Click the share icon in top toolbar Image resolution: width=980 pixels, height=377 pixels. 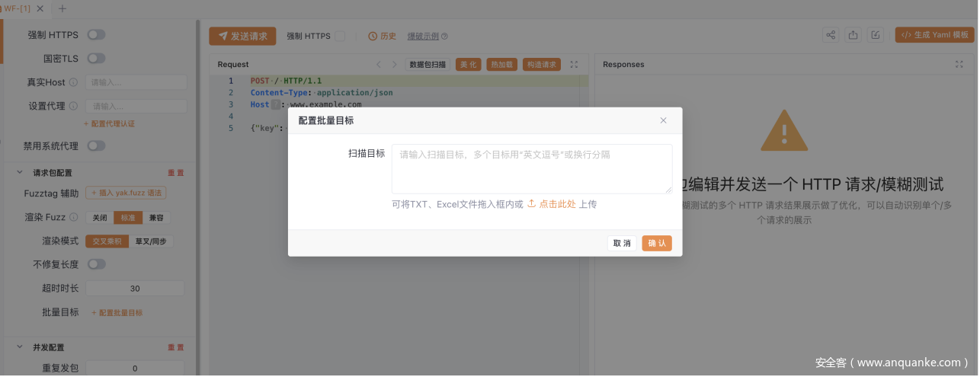(831, 35)
